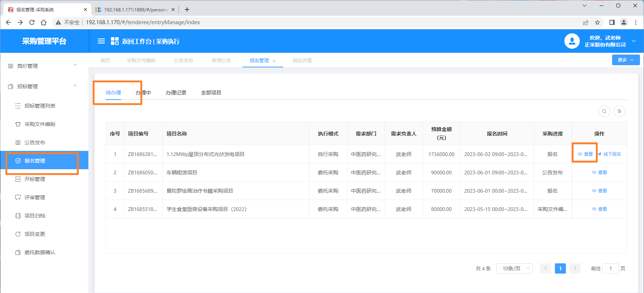Select 采购文件编制 in the sidebar
644x293 pixels.
40,124
